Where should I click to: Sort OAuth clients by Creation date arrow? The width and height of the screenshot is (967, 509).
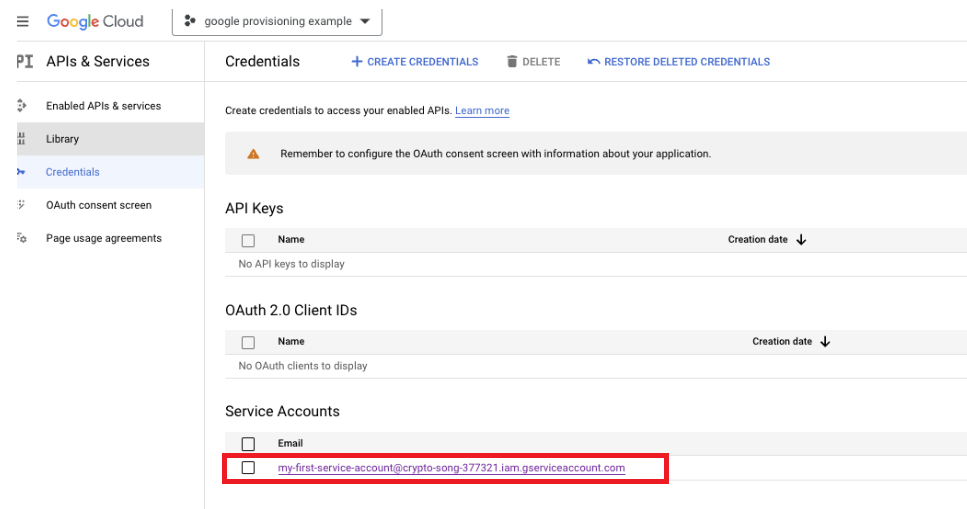(825, 341)
